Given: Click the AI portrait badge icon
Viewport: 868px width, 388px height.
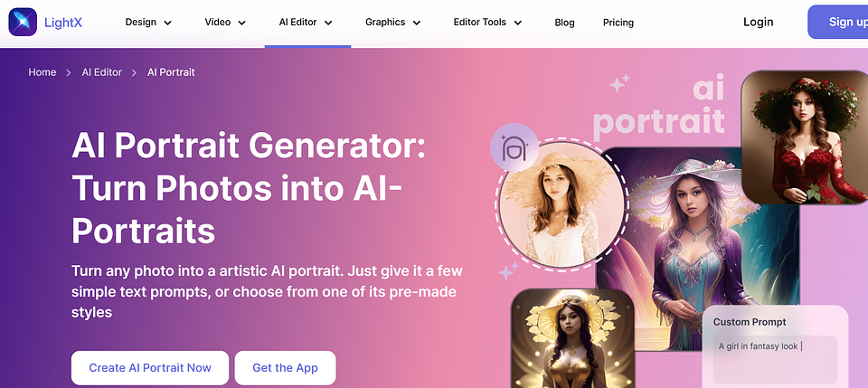Looking at the screenshot, I should tap(514, 147).
